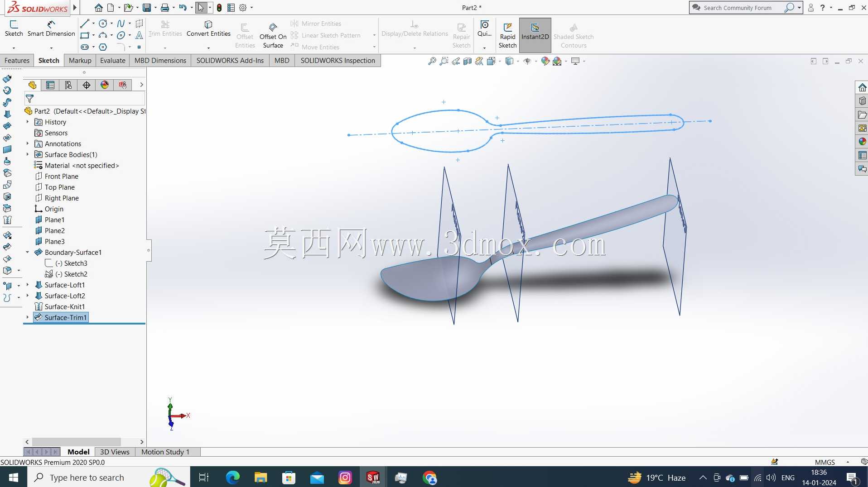Viewport: 868px width, 487px height.
Task: Open the Motion Study 1 tab
Action: (x=165, y=452)
